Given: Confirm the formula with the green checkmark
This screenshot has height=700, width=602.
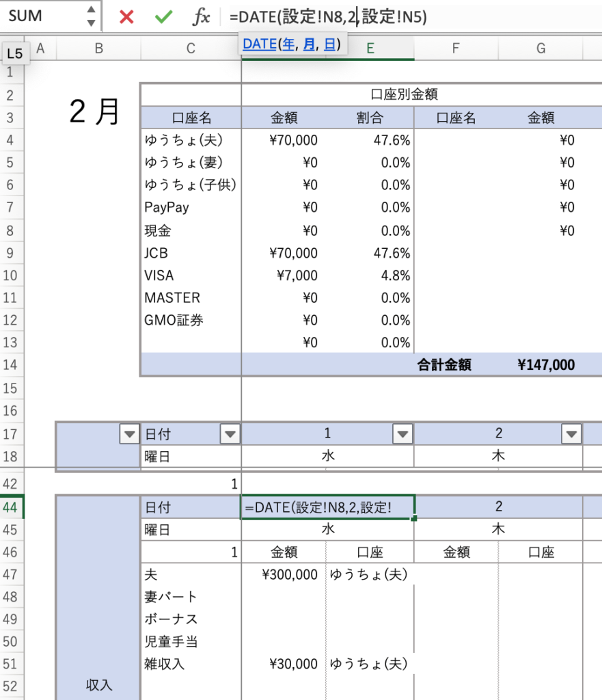Looking at the screenshot, I should tap(163, 17).
